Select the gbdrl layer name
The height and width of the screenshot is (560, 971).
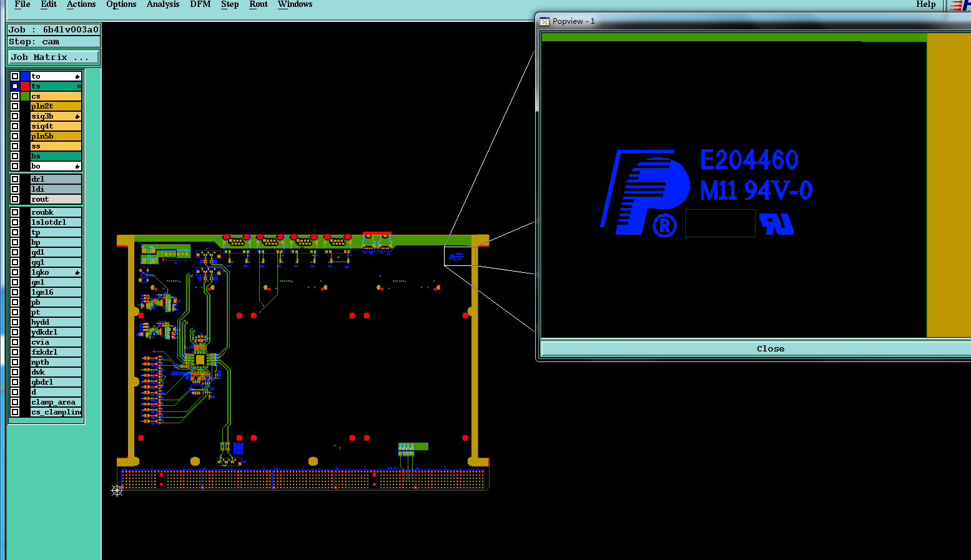tap(56, 382)
